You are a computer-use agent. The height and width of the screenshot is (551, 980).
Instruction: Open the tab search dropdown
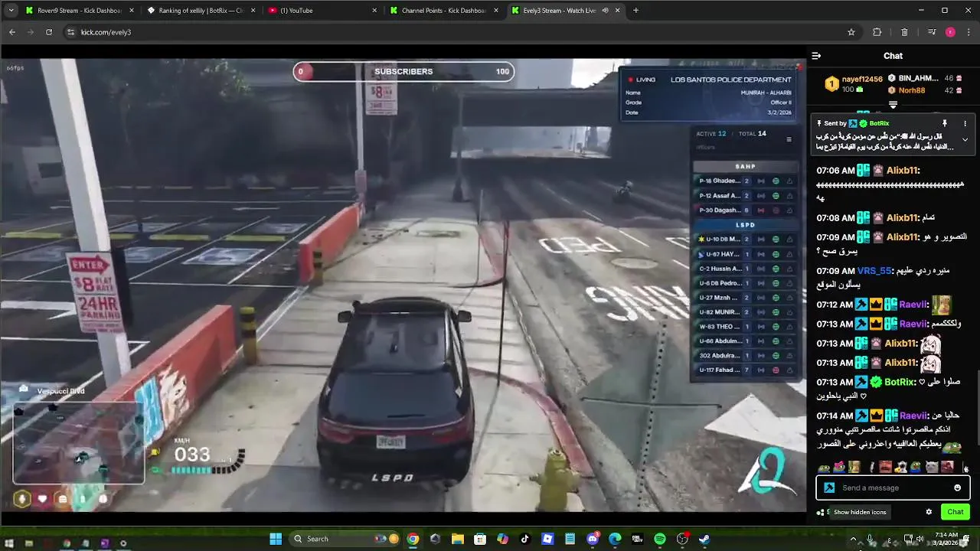point(10,11)
